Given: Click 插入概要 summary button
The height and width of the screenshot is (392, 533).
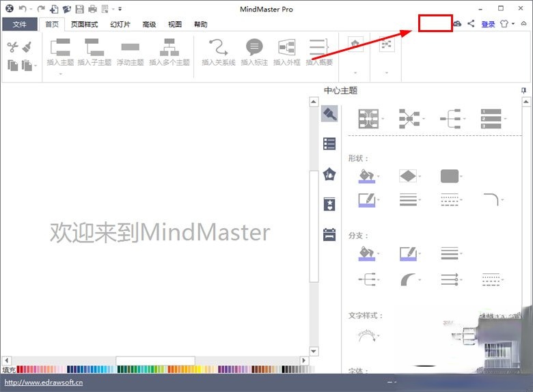Looking at the screenshot, I should click(x=319, y=52).
